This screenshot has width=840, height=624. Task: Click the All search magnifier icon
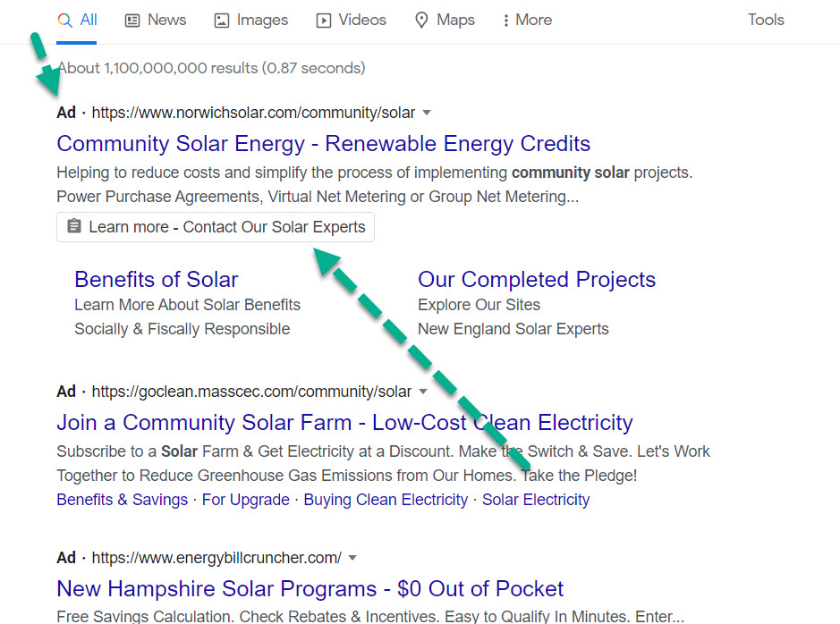coord(64,20)
